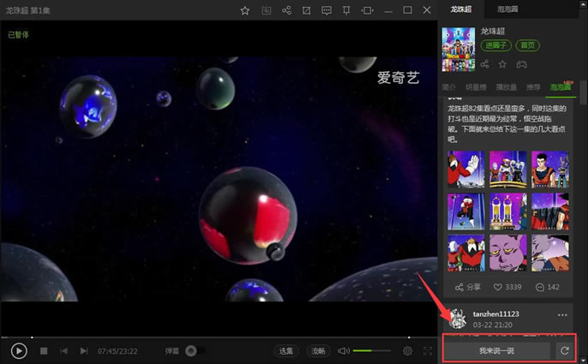This screenshot has height=364, width=588.
Task: Refresh comments with the reload icon
Action: point(565,350)
